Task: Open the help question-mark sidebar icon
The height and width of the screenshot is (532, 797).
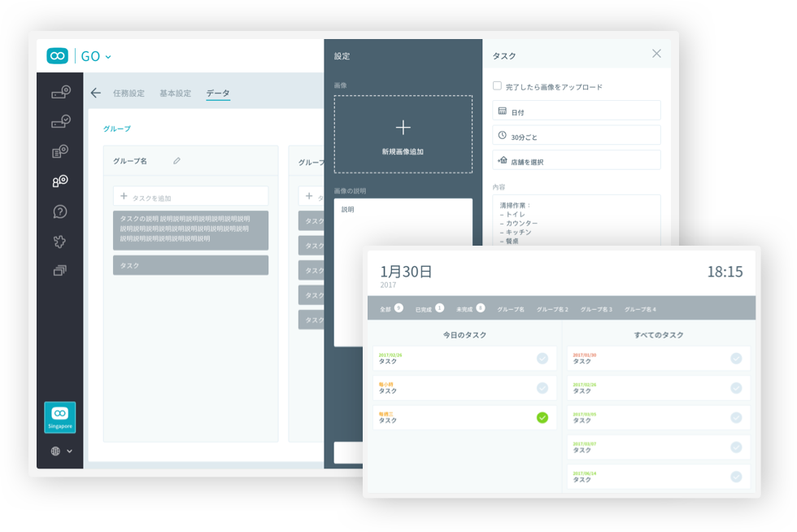Action: coord(59,211)
